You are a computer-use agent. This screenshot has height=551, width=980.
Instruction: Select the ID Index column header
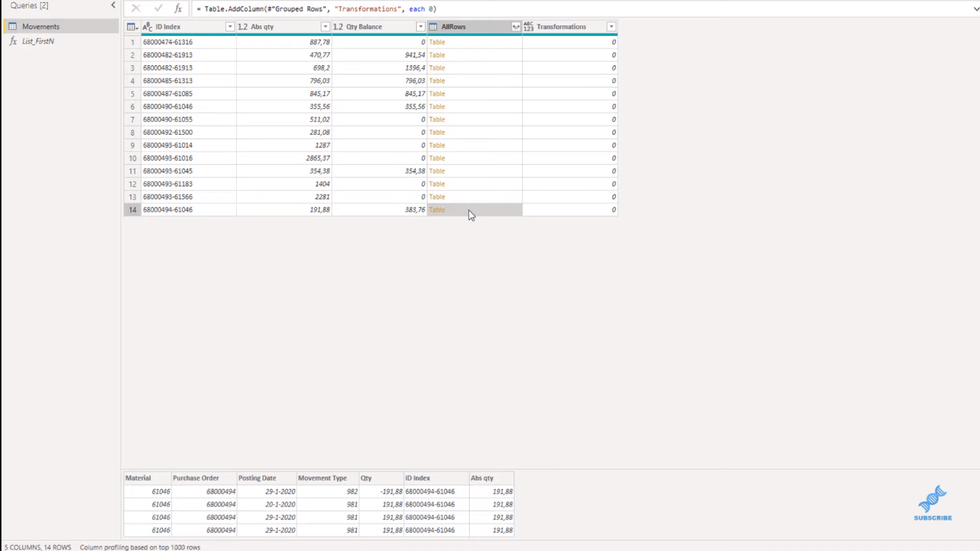(x=189, y=27)
